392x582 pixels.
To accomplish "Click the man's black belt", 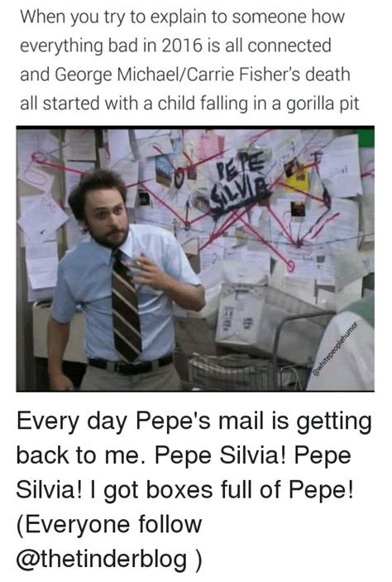I will [x=131, y=365].
